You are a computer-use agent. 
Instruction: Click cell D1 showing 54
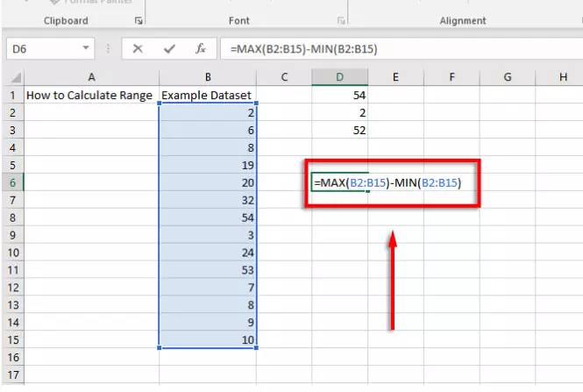coord(340,96)
